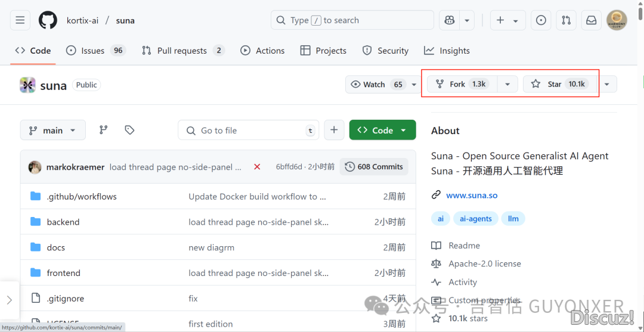The width and height of the screenshot is (644, 332).
Task: Switch to the Insights tab
Action: [447, 51]
